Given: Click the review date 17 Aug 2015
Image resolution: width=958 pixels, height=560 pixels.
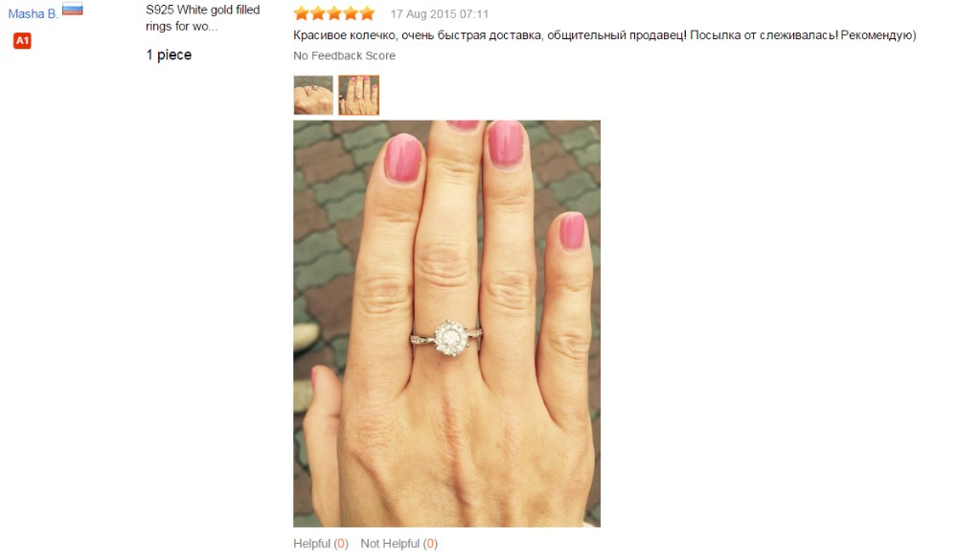Looking at the screenshot, I should pyautogui.click(x=440, y=14).
